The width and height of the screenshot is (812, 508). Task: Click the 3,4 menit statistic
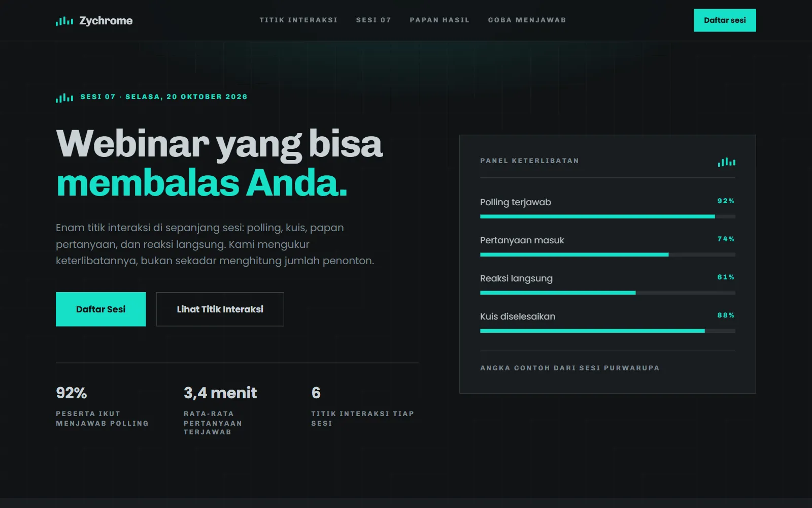[220, 393]
